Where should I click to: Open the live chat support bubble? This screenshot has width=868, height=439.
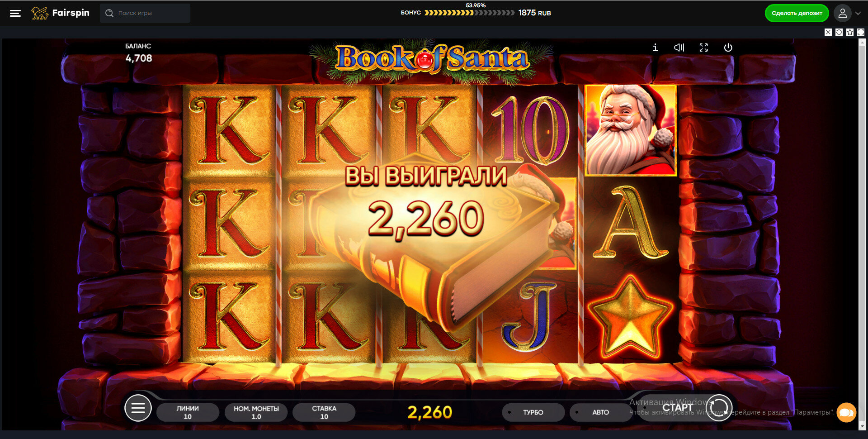[x=846, y=412]
